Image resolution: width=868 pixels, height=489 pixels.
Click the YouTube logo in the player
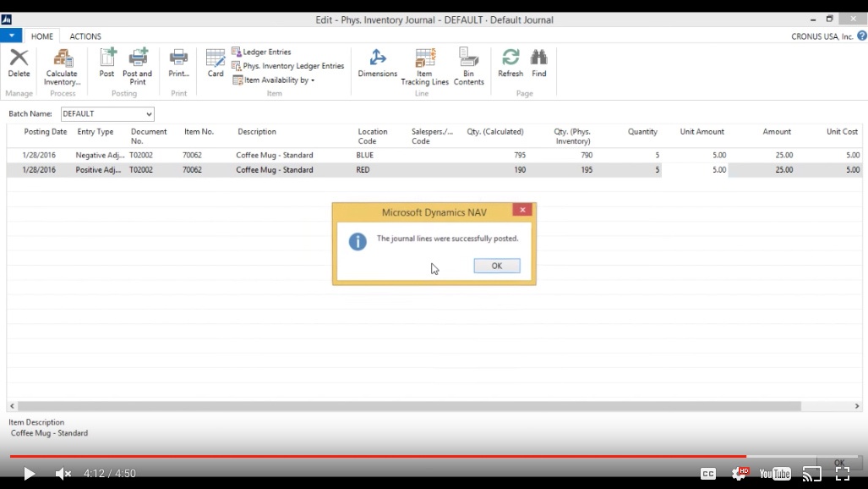click(775, 474)
